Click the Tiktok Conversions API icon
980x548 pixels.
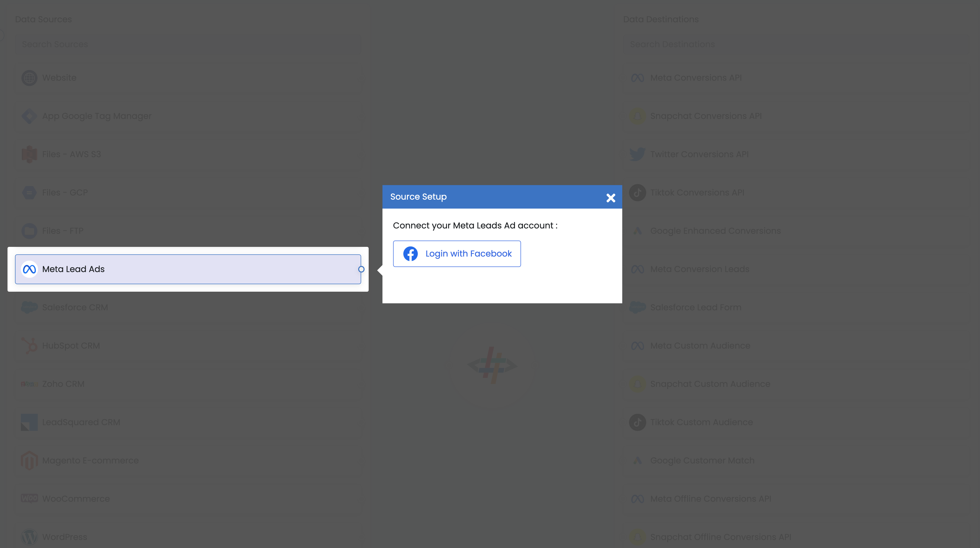click(x=637, y=193)
